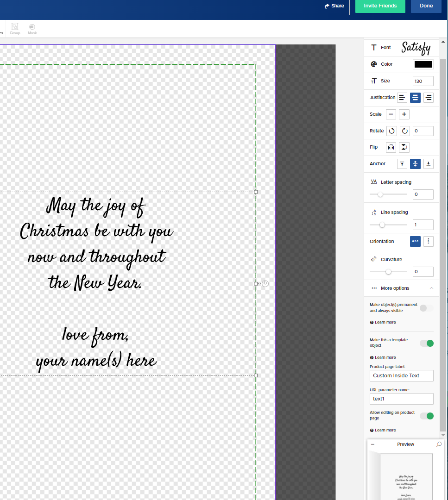
Task: Click the font Size field
Action: 423,81
